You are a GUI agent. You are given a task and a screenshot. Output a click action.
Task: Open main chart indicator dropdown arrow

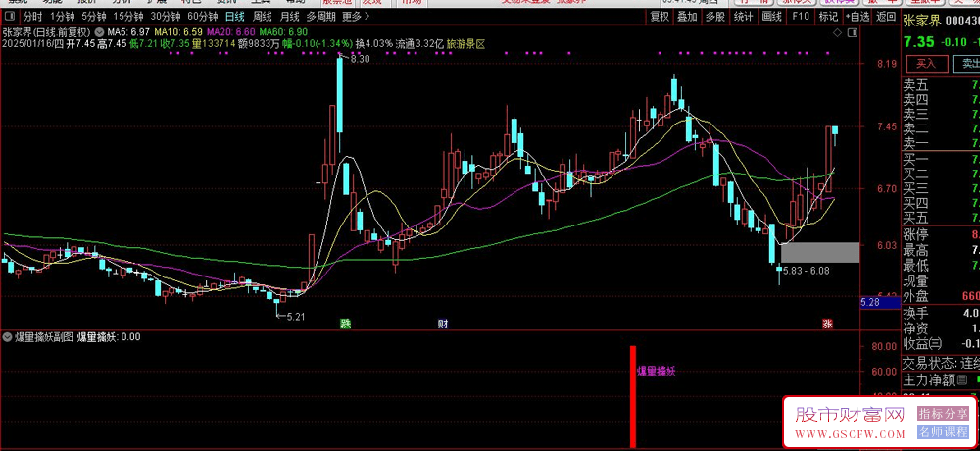pos(99,30)
